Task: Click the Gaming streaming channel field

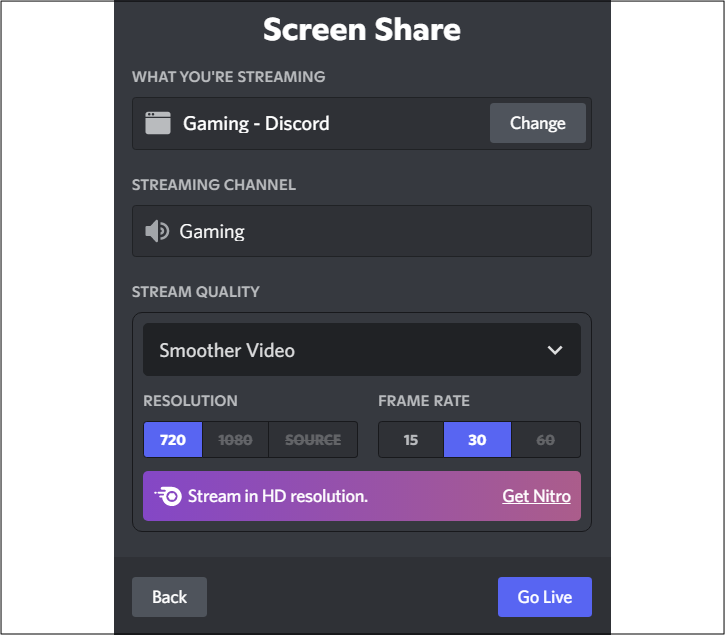Action: [x=362, y=231]
